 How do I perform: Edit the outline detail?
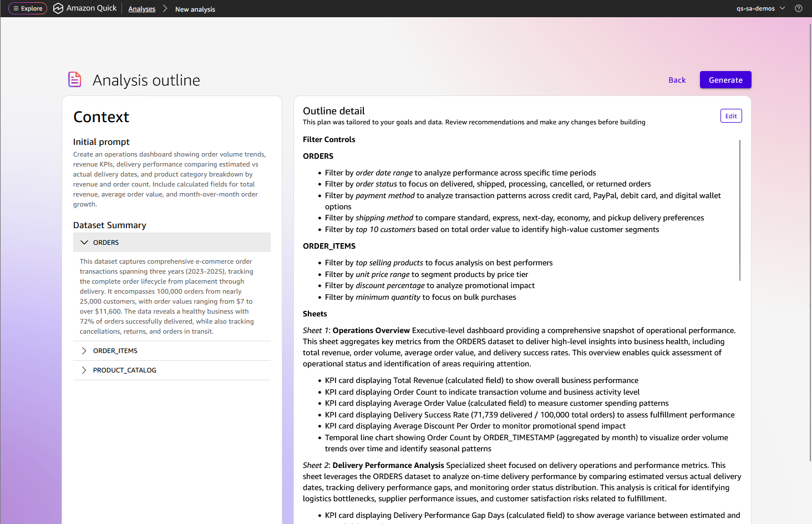(730, 116)
